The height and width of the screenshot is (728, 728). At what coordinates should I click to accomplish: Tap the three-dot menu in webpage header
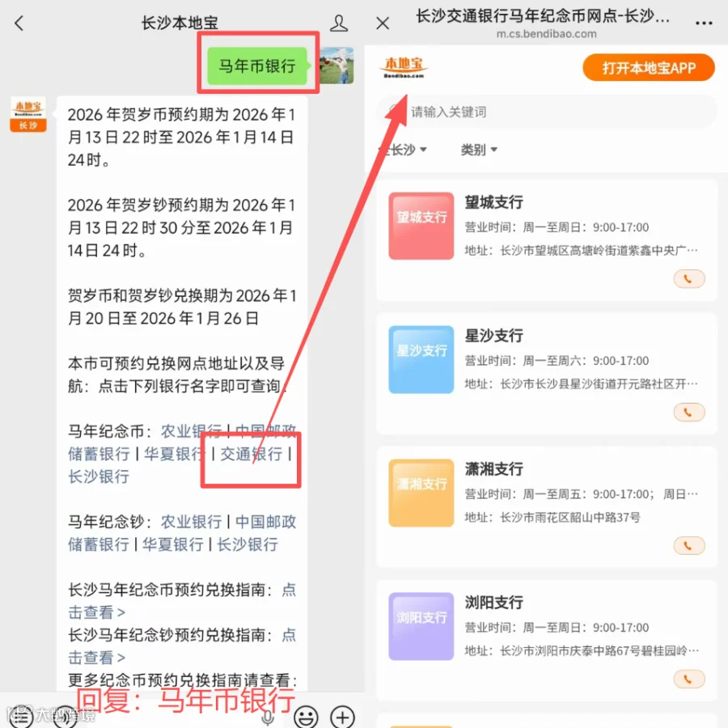[704, 23]
